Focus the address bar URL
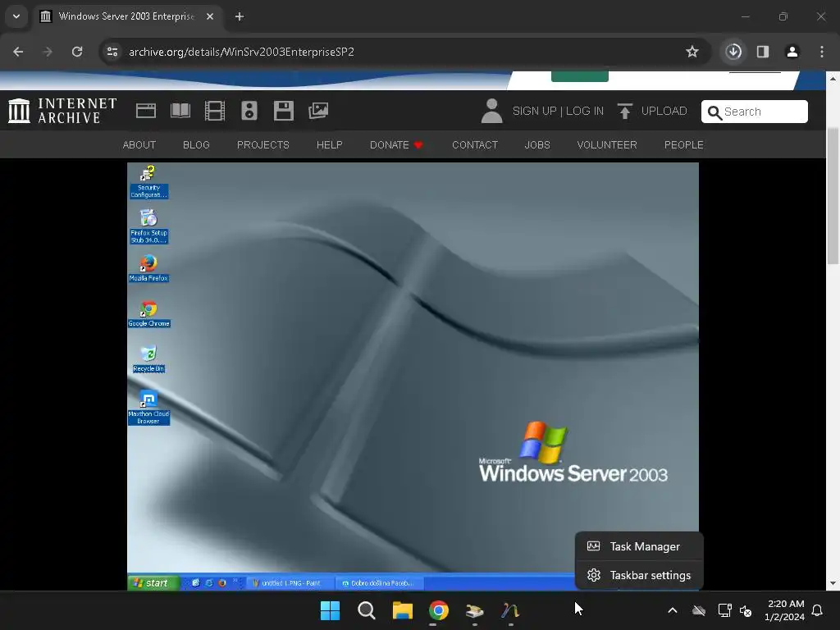Image resolution: width=840 pixels, height=630 pixels. point(241,52)
